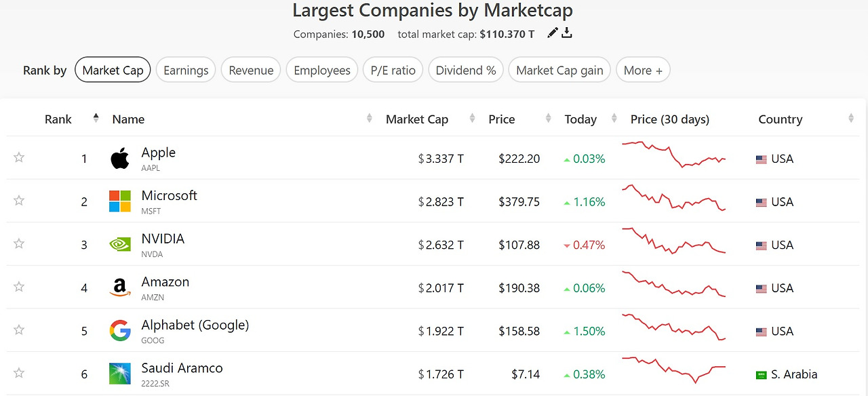
Task: Click the Google logo icon
Action: 120,331
